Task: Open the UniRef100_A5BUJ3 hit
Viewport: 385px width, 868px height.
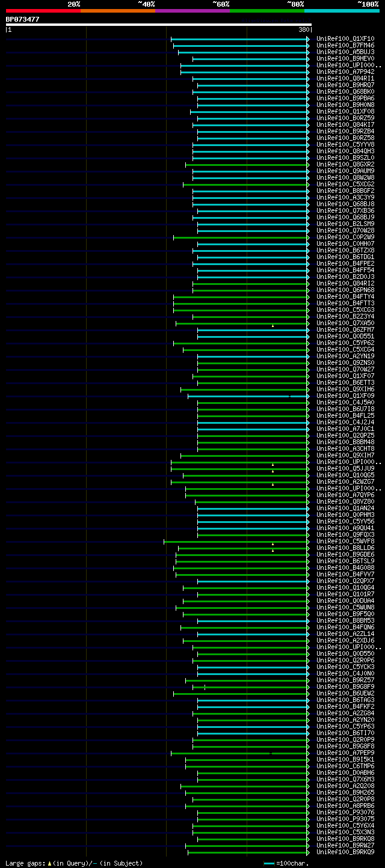Action: pos(345,52)
